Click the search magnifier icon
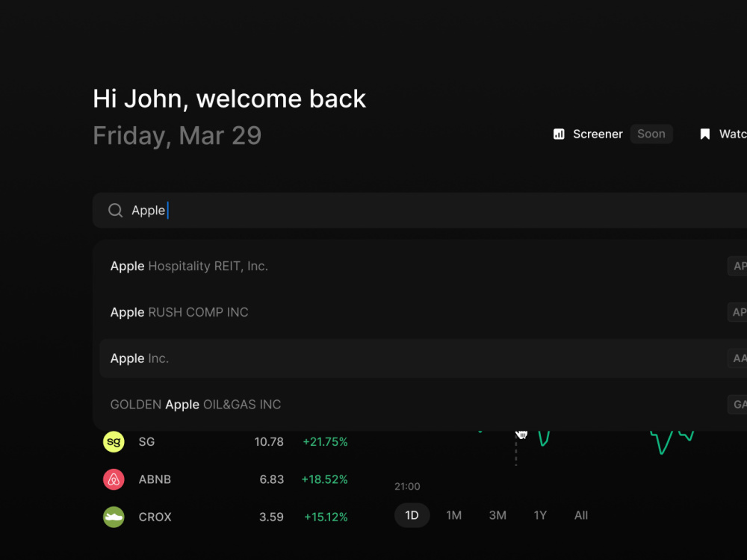Screen dimensions: 747x560 (115, 210)
